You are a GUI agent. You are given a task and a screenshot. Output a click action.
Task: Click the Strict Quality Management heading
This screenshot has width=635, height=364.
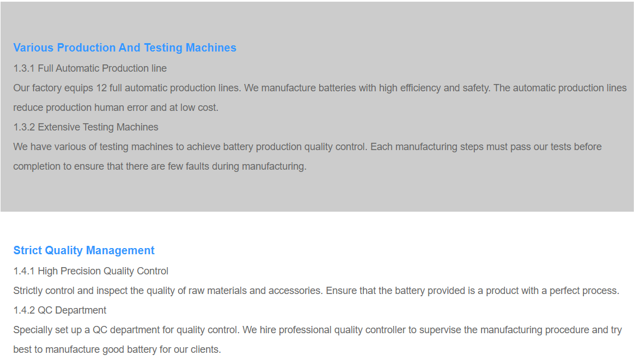[x=84, y=251]
